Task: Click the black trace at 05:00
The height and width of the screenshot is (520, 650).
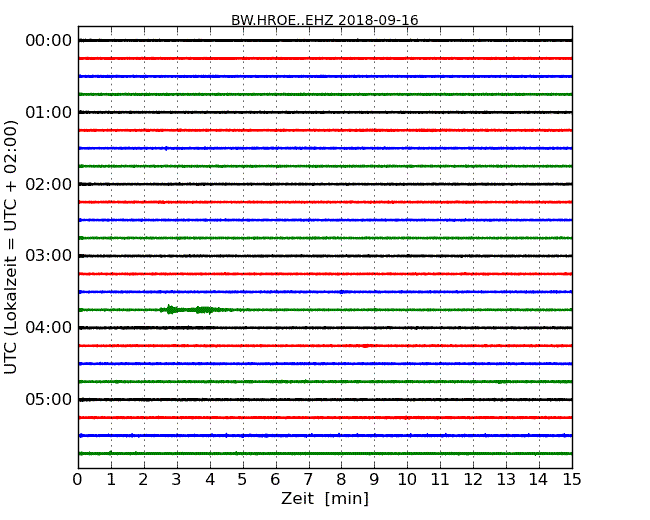Action: click(325, 400)
